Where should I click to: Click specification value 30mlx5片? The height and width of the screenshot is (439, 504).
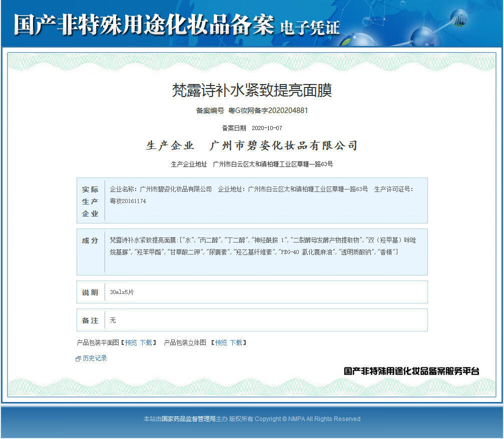click(x=122, y=292)
